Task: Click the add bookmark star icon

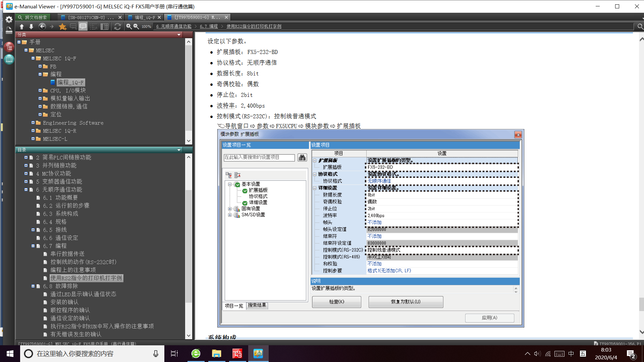Action: pos(62,26)
